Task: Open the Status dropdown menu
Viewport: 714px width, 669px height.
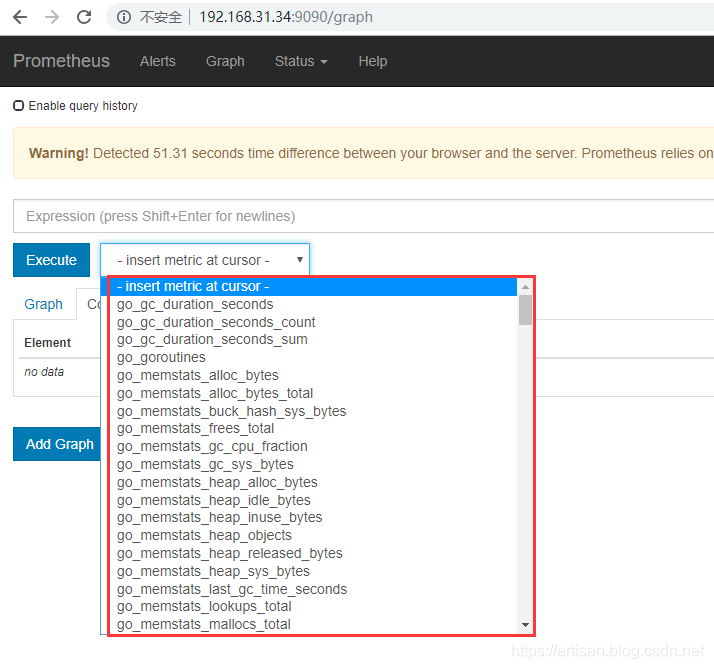Action: pyautogui.click(x=300, y=61)
